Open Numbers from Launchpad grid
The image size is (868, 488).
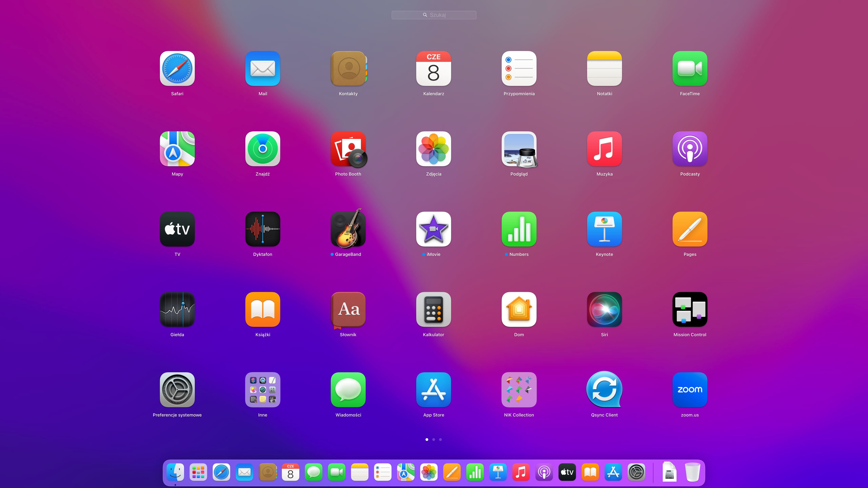519,229
